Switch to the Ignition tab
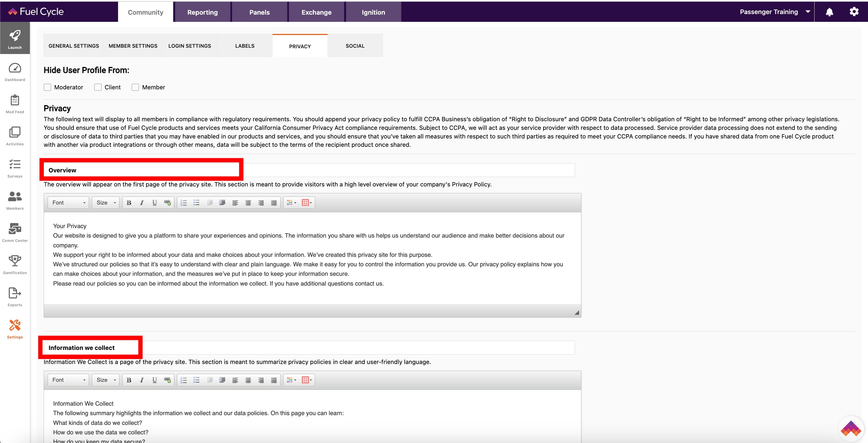Image resolution: width=868 pixels, height=443 pixels. pyautogui.click(x=373, y=12)
